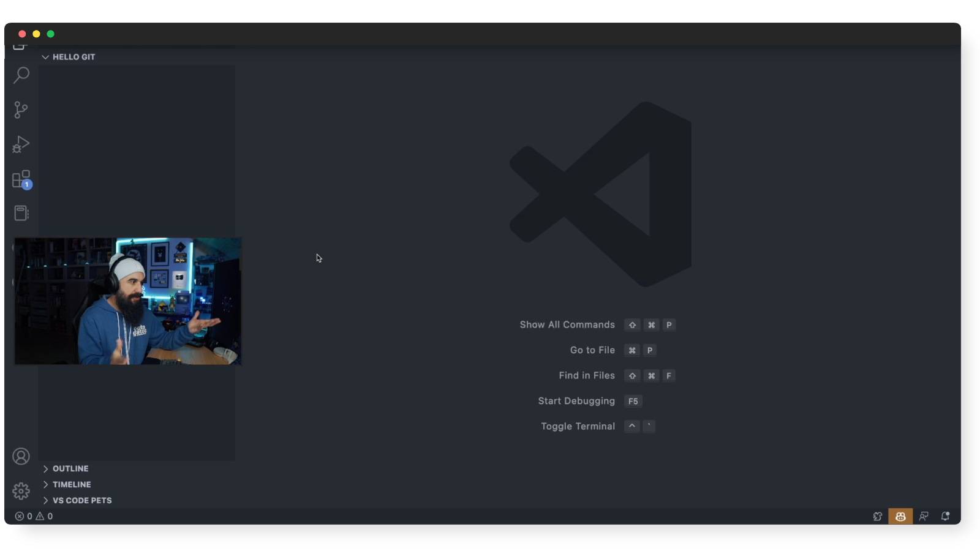
Task: Open the Accounts menu icon
Action: click(21, 457)
